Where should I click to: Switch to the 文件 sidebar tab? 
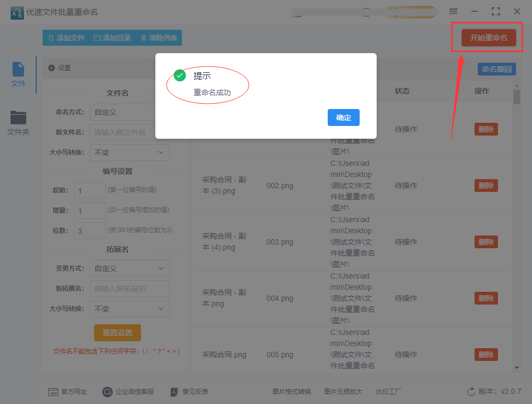[18, 74]
